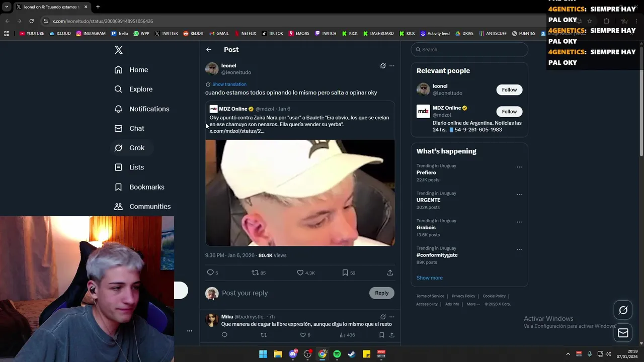The width and height of the screenshot is (644, 362).
Task: Open the Privacy Policy link
Action: (463, 296)
